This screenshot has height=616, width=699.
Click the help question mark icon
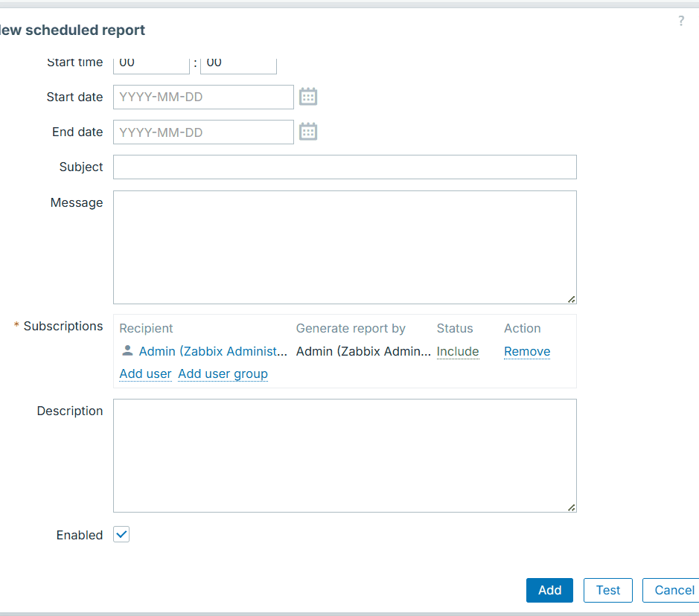tap(680, 21)
